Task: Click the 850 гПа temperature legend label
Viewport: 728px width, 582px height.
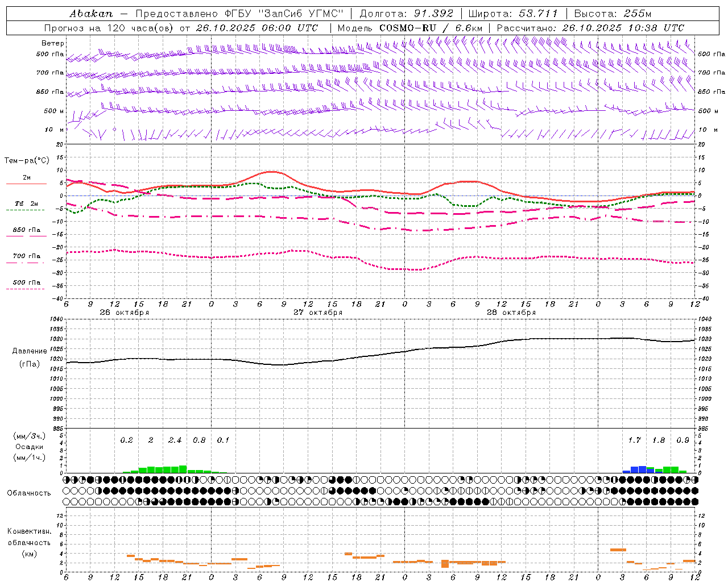Action: point(27,230)
